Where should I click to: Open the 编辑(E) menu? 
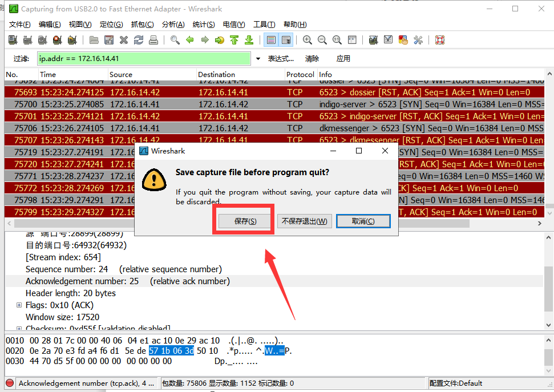point(50,25)
